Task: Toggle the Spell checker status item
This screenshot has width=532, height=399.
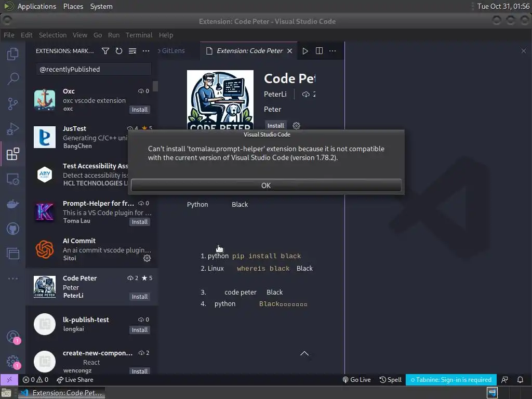Action: 390,380
